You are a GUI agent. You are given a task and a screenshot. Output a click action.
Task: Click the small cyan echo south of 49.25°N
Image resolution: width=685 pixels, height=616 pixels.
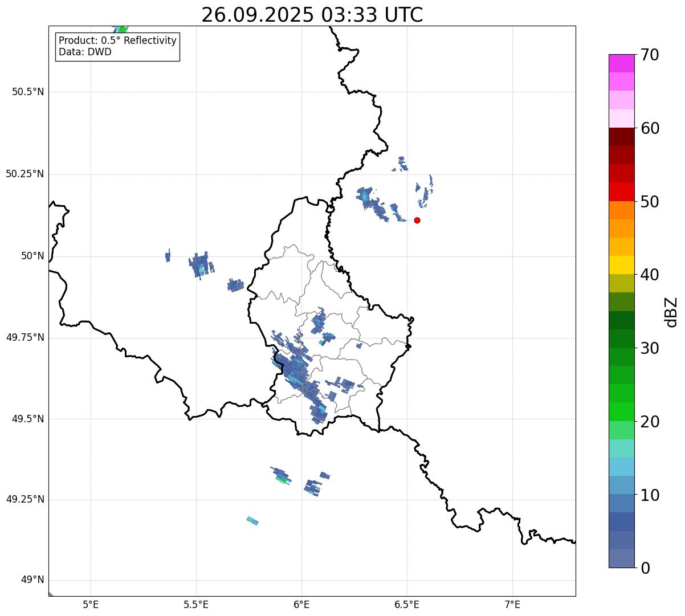click(x=252, y=521)
